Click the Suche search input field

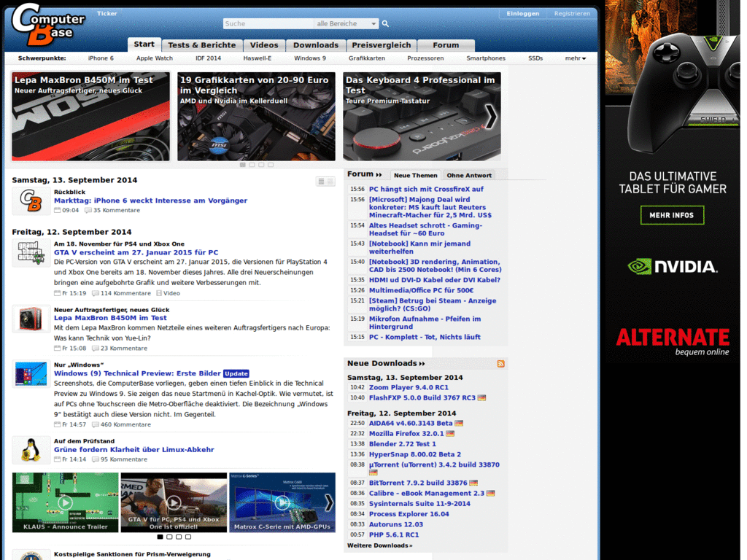pos(268,23)
